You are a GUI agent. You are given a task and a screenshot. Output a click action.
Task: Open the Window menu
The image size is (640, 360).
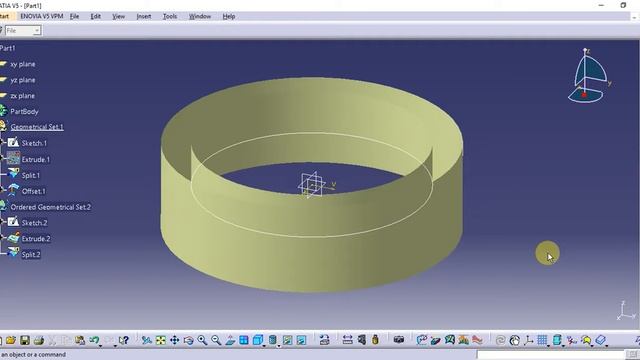[200, 16]
